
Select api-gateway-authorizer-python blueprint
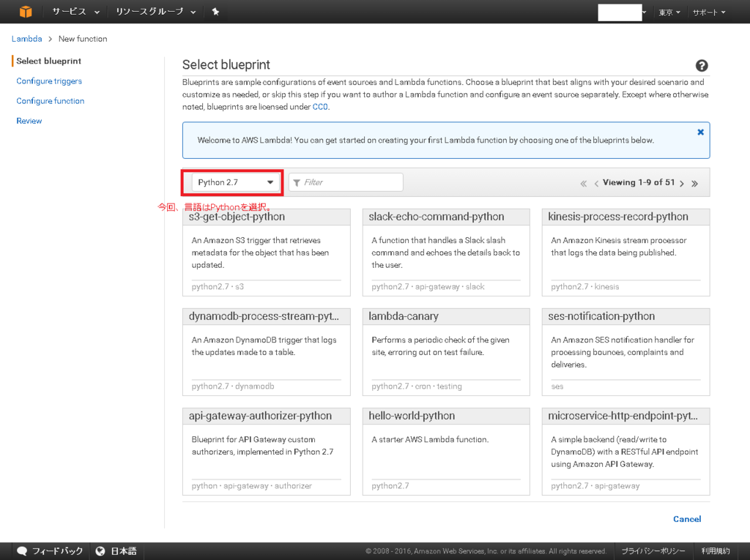pos(266,451)
